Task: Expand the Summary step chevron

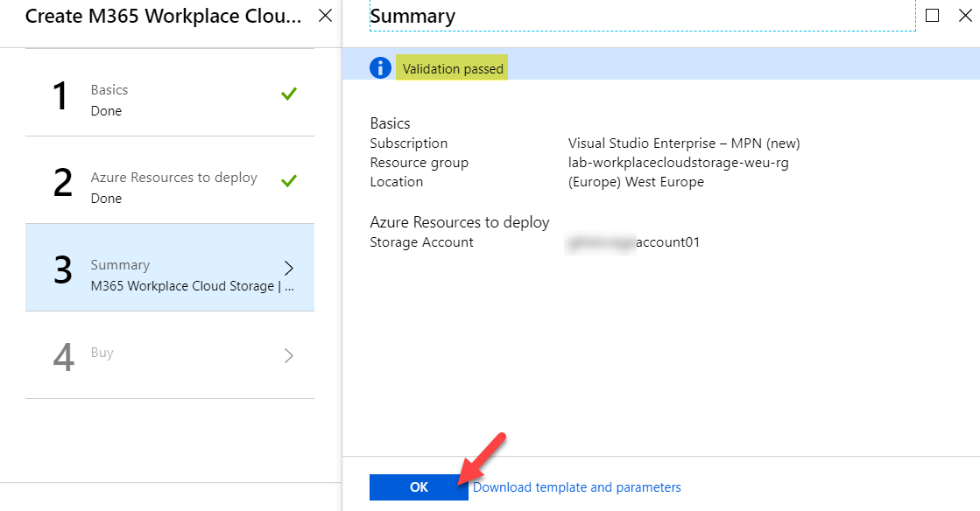Action: [x=289, y=269]
